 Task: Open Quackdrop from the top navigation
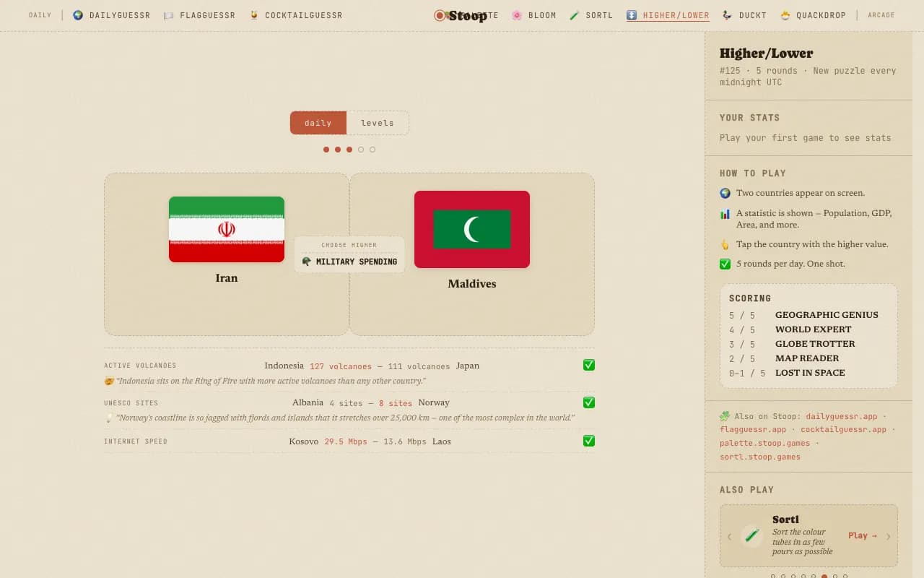[x=813, y=15]
